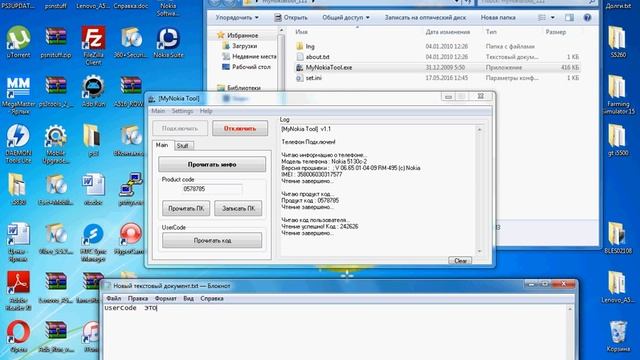This screenshot has height=360, width=640.
Task: Click the red Отключить button
Action: coord(240,129)
